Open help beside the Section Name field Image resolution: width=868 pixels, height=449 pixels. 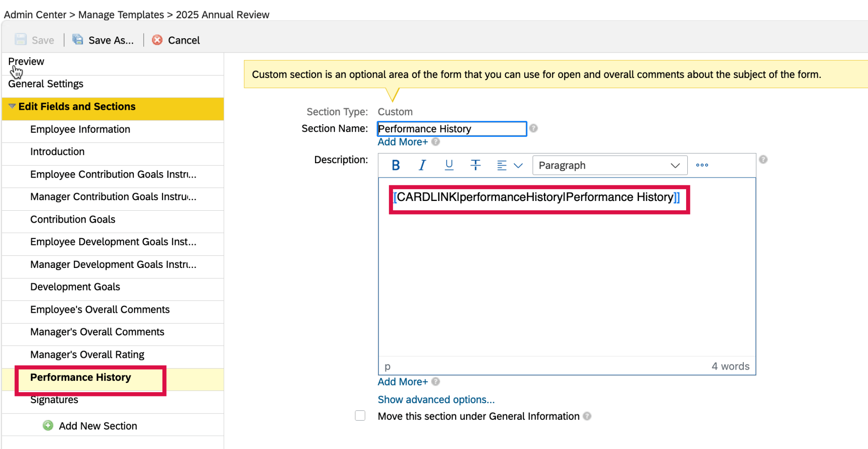[533, 128]
